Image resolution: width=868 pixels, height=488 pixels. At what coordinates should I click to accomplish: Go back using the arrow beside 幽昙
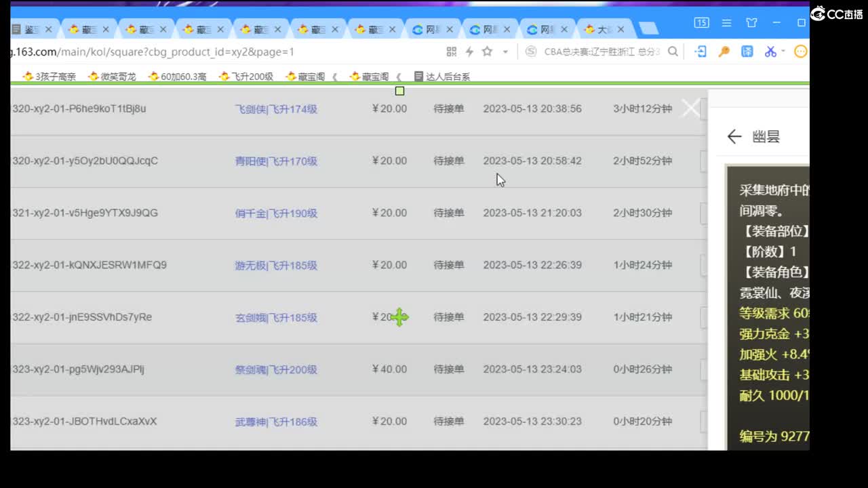(x=734, y=137)
